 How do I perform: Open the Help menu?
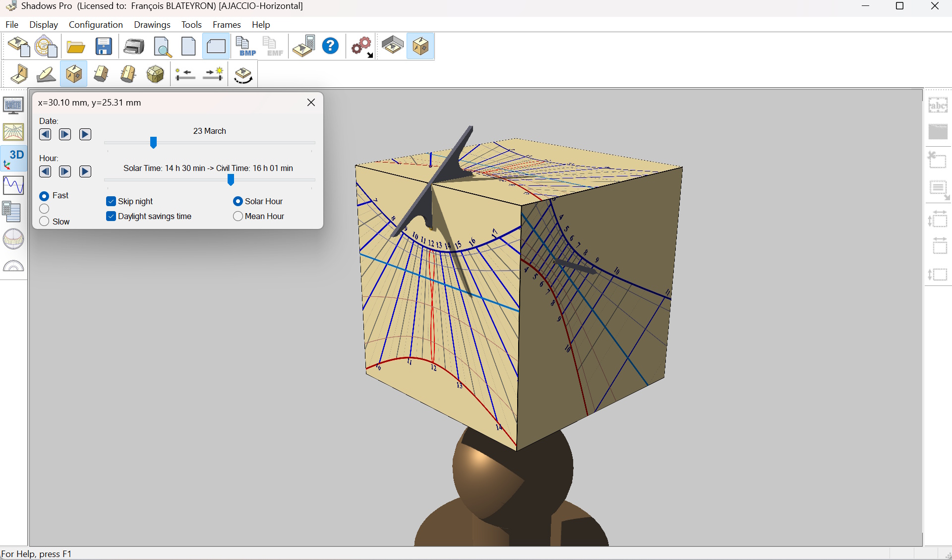[x=261, y=24]
